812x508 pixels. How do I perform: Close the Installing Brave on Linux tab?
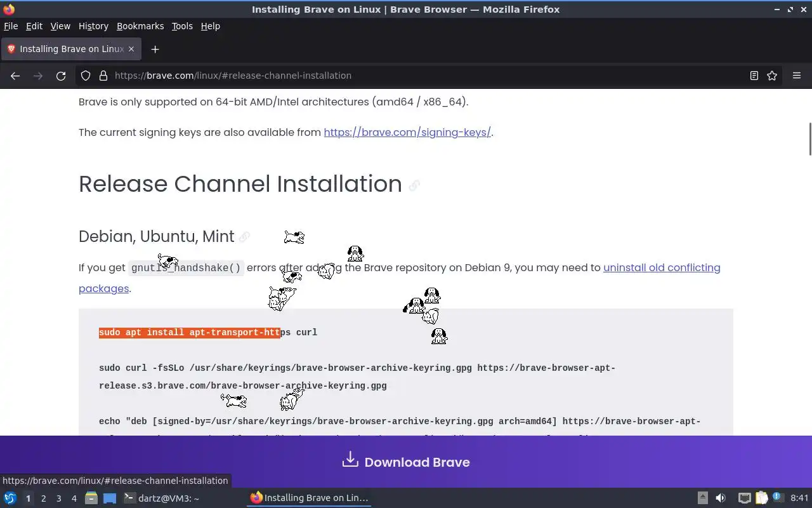coord(131,49)
